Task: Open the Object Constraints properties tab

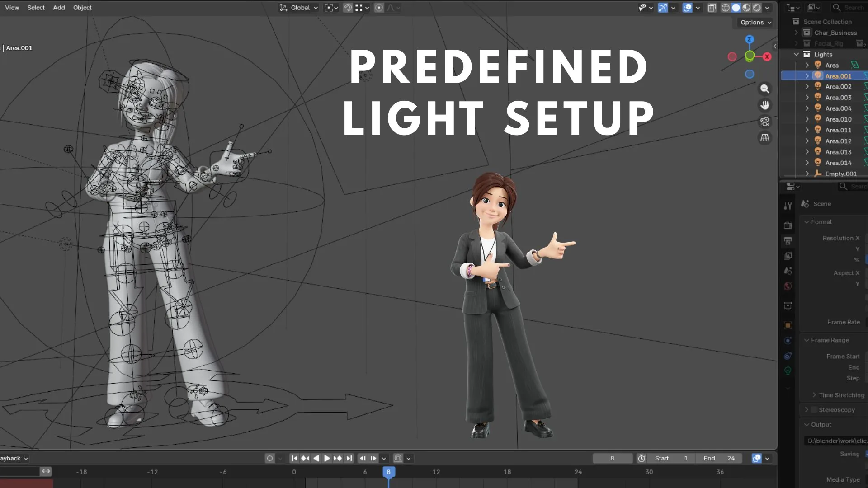Action: point(788,356)
